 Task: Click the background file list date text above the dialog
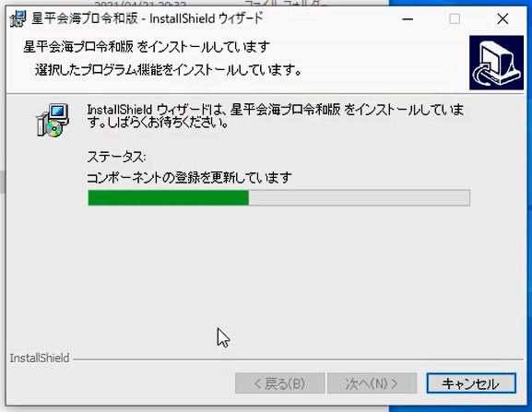pyautogui.click(x=140, y=4)
